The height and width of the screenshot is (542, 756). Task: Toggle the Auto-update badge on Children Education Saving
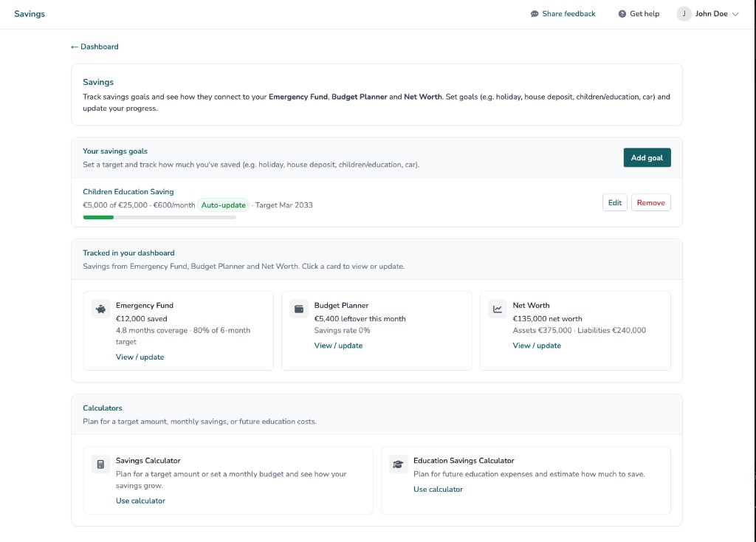click(x=224, y=205)
